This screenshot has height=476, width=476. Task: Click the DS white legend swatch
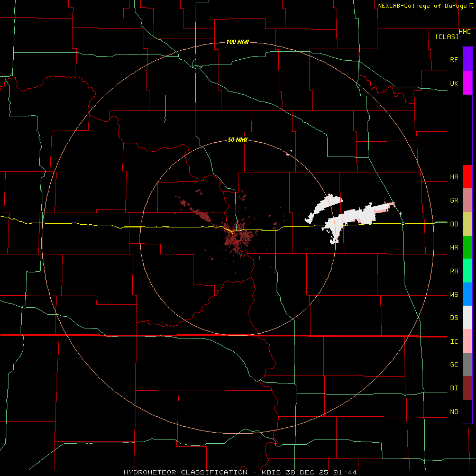click(467, 317)
